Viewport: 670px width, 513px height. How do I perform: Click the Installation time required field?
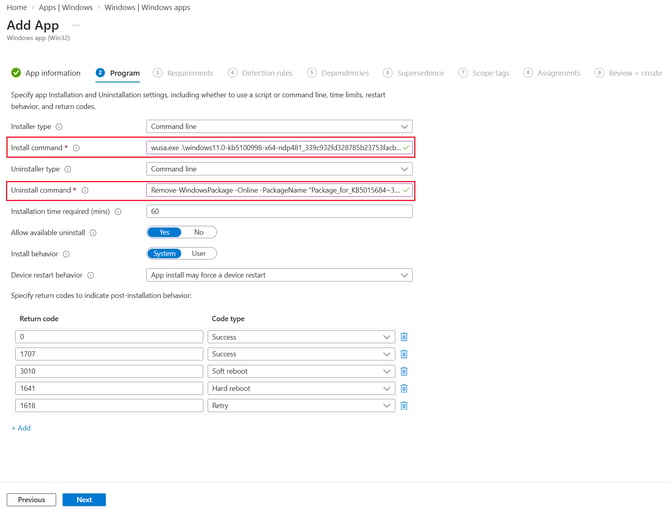point(279,211)
